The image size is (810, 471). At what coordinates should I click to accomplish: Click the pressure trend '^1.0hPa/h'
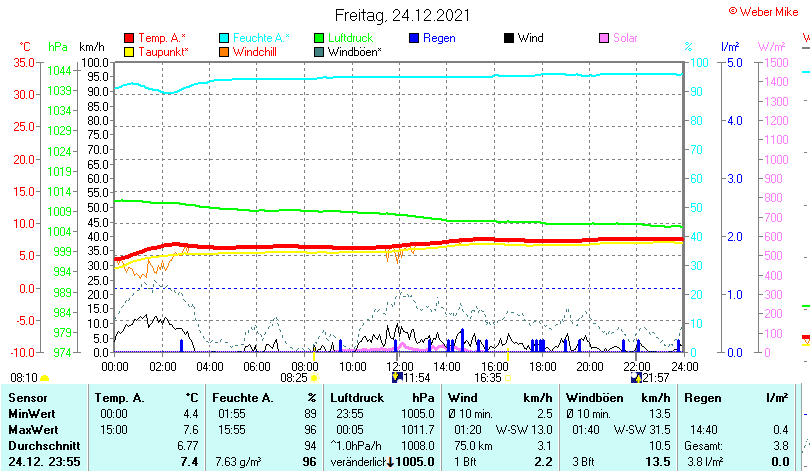(x=356, y=446)
